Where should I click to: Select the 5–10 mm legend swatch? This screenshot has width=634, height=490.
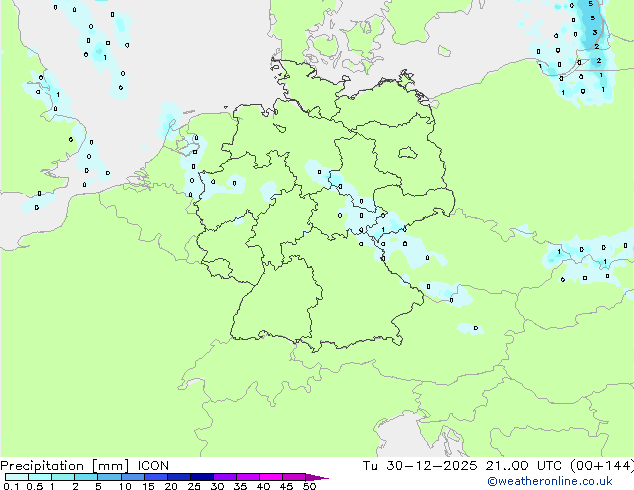[109, 477]
